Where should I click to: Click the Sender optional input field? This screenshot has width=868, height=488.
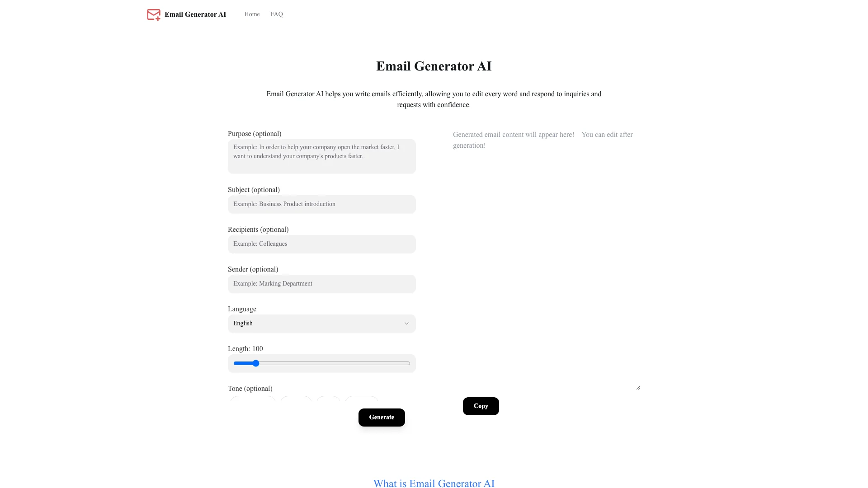tap(321, 284)
